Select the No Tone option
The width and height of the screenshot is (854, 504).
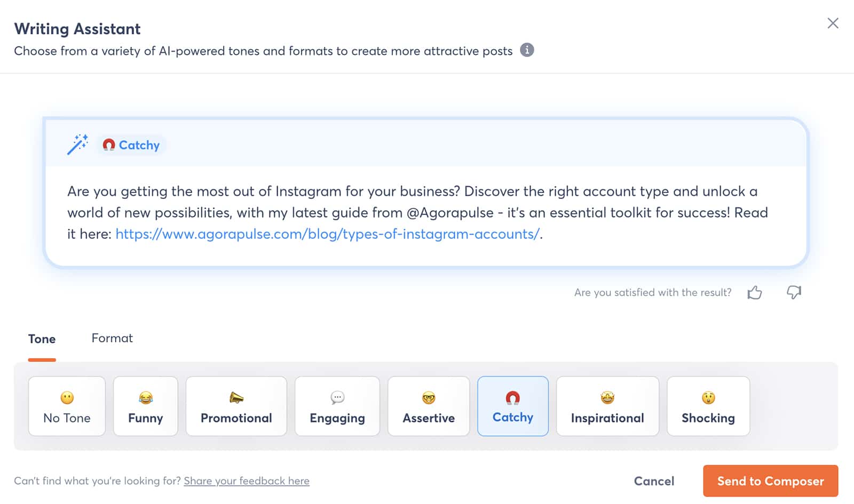67,406
